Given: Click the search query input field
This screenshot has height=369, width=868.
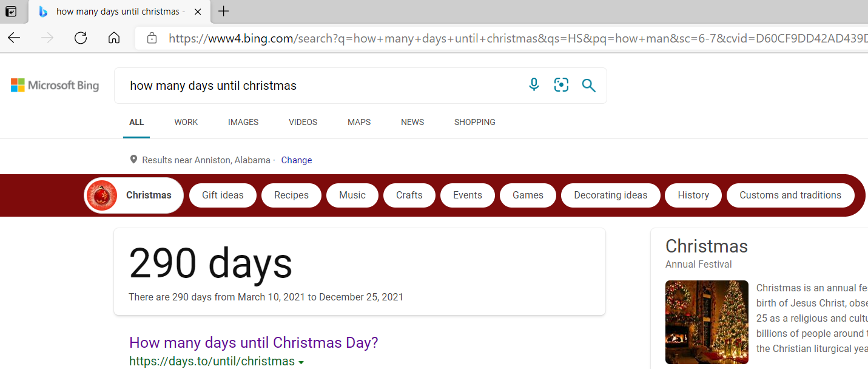Looking at the screenshot, I should pyautogui.click(x=321, y=86).
